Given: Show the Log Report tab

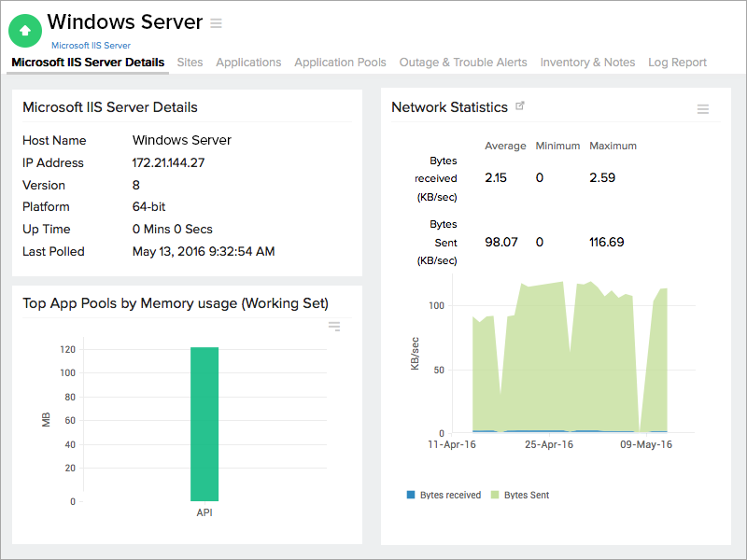Looking at the screenshot, I should pyautogui.click(x=677, y=63).
